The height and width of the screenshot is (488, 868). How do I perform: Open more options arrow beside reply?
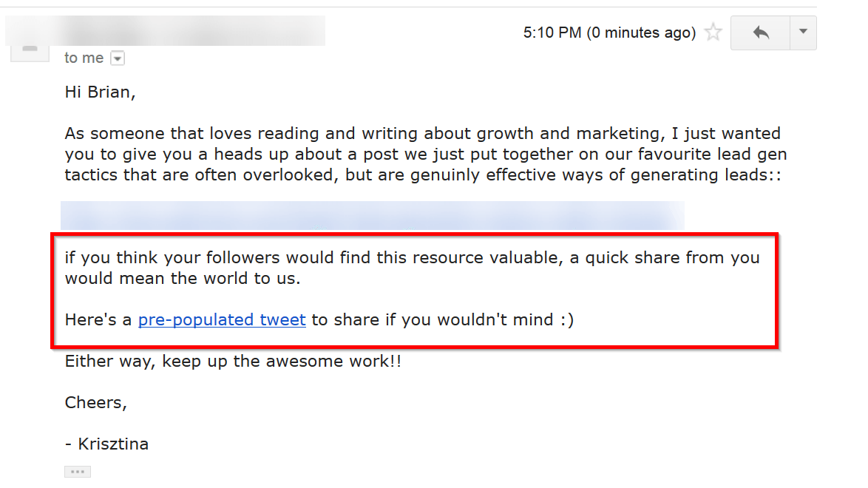pyautogui.click(x=803, y=33)
